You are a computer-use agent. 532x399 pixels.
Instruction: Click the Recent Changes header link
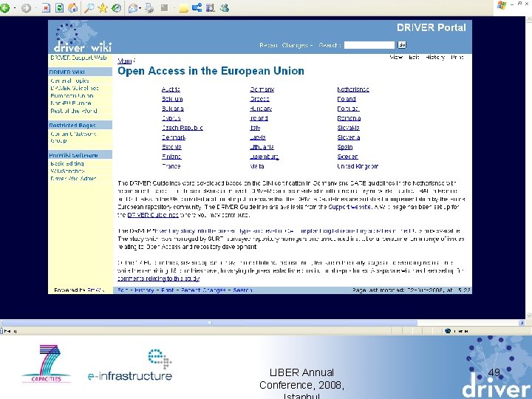point(284,46)
